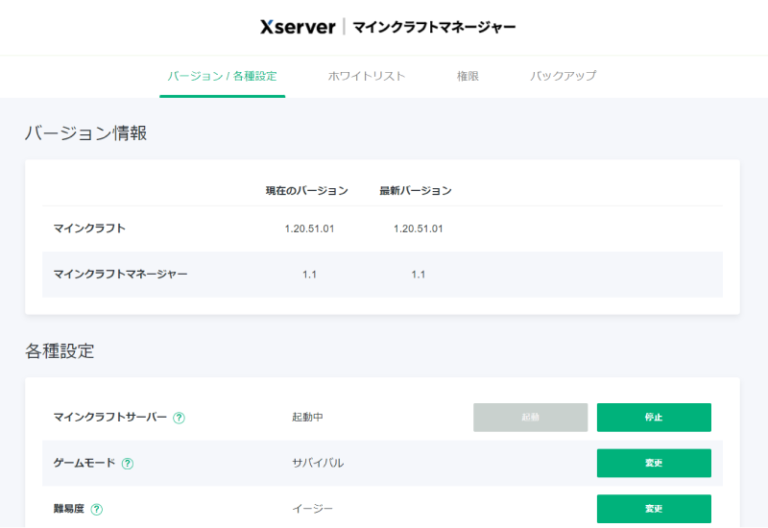The width and height of the screenshot is (768, 528).
Task: Click the バージョン情報 section heading
Action: (x=86, y=133)
